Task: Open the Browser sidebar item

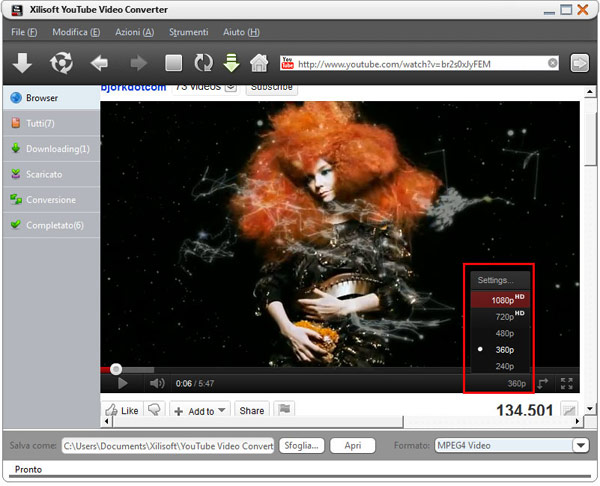Action: (51, 98)
